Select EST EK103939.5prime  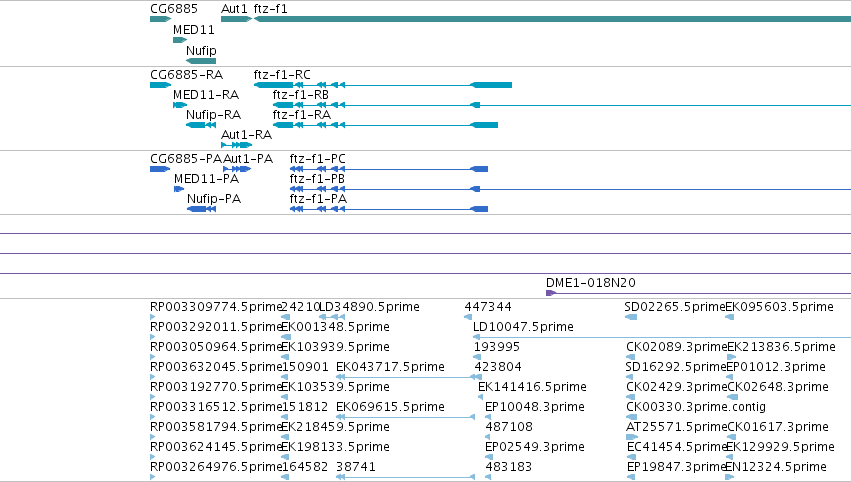click(335, 346)
